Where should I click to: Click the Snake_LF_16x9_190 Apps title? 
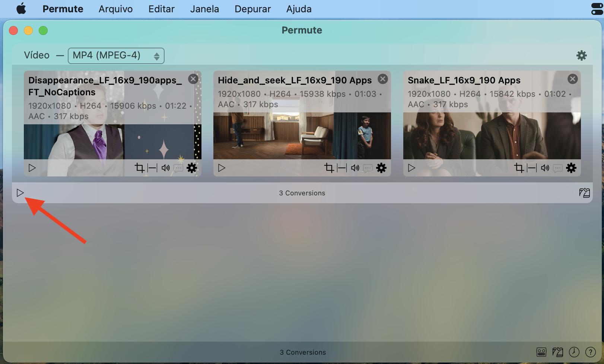click(x=464, y=80)
